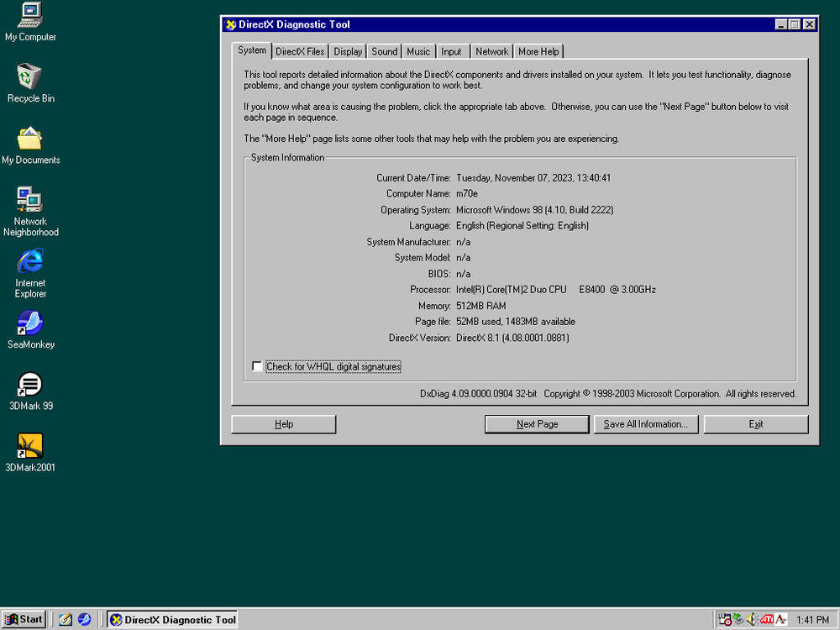Image resolution: width=840 pixels, height=630 pixels.
Task: Click the Current Date/Time value
Action: tap(533, 178)
